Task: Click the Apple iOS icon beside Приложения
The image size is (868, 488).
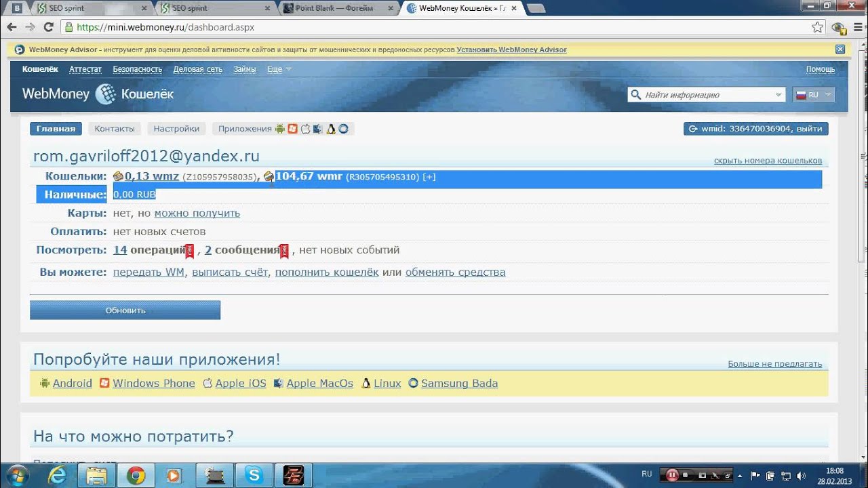Action: coord(305,129)
